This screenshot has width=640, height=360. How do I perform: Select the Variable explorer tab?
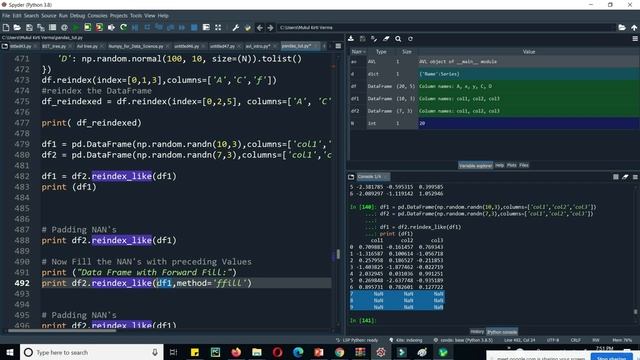(476, 165)
